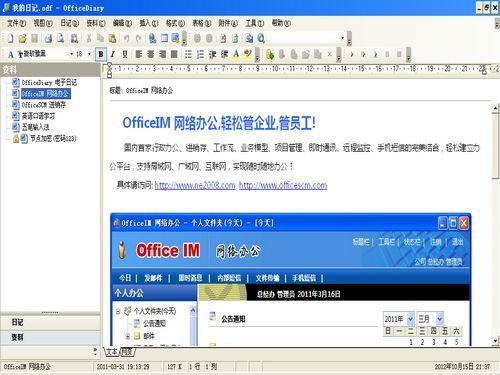Add attachment with the green arrow icon
Screen dimensions: 500x375
270,54
